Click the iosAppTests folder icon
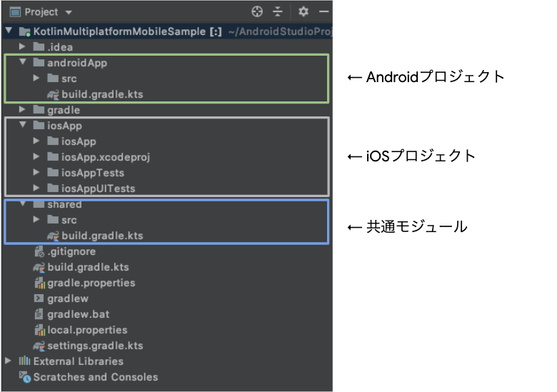557x392 pixels. (53, 173)
